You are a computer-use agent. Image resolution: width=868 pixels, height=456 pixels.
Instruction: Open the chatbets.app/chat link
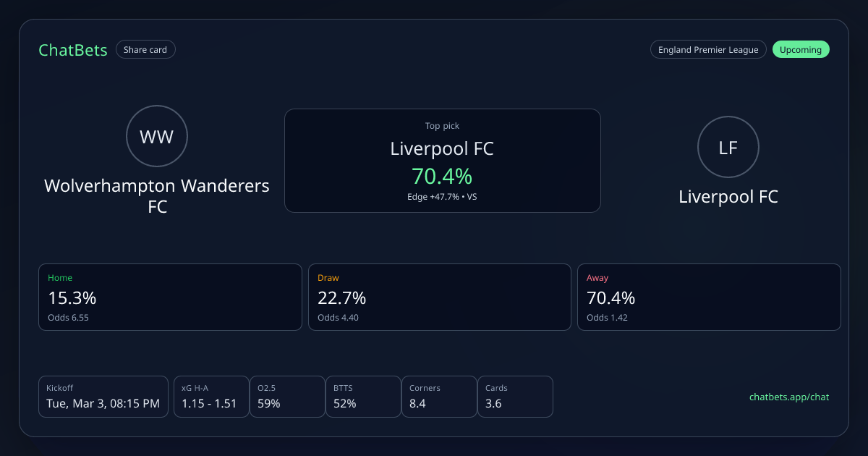point(789,397)
